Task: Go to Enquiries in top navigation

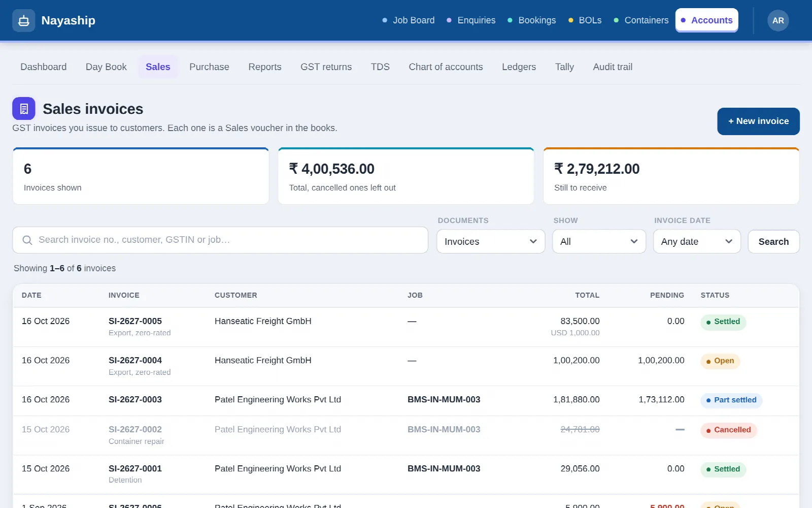Action: [x=471, y=20]
